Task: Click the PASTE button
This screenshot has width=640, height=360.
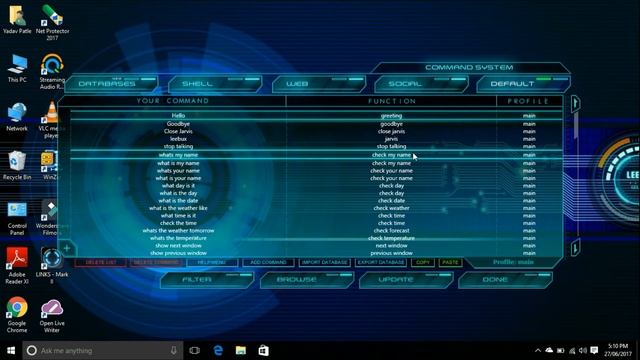Action: [451, 262]
